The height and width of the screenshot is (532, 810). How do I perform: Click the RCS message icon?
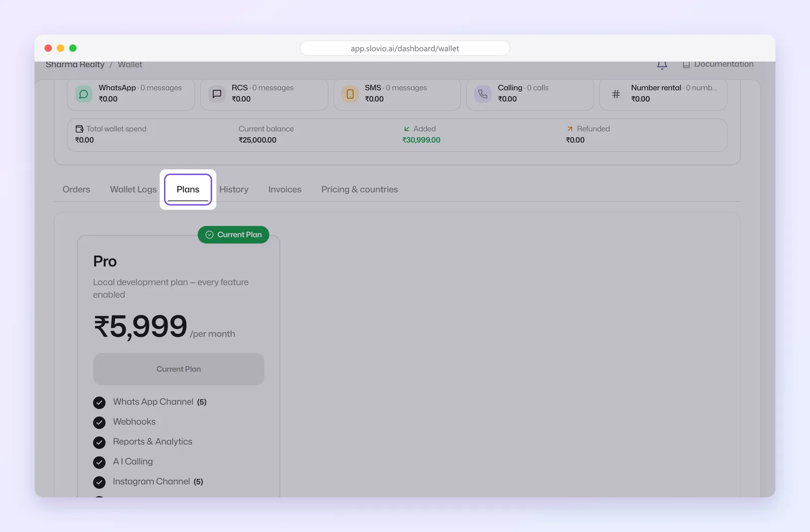click(x=217, y=94)
